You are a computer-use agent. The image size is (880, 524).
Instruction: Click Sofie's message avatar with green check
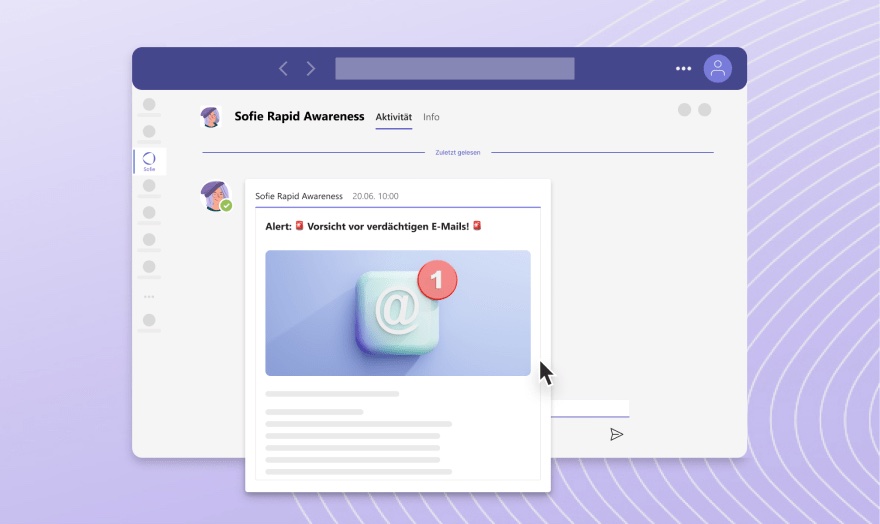click(x=216, y=196)
